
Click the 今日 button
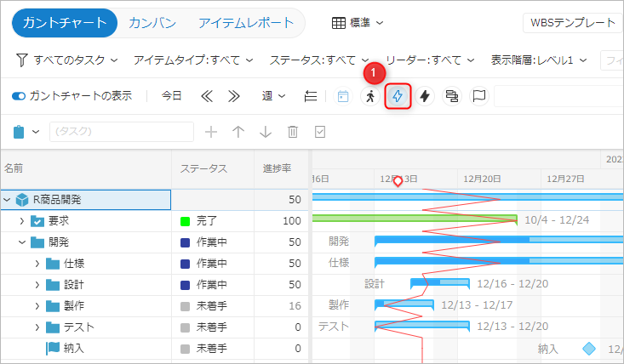point(172,96)
